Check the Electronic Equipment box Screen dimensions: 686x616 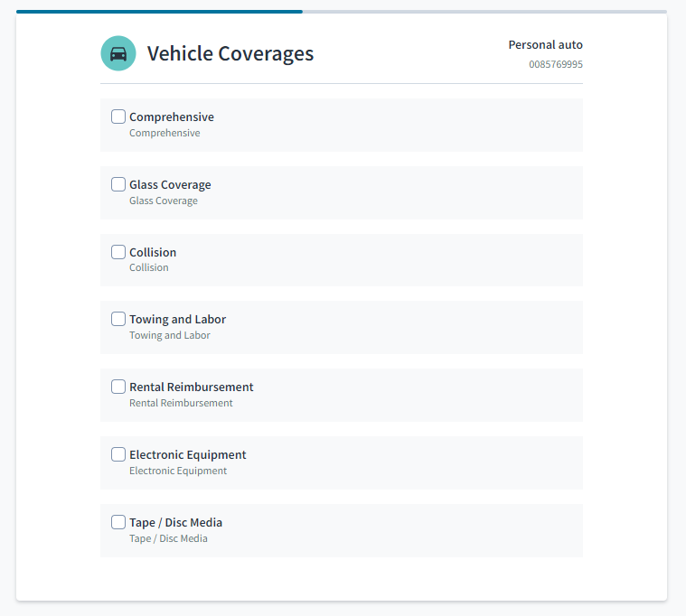click(118, 454)
